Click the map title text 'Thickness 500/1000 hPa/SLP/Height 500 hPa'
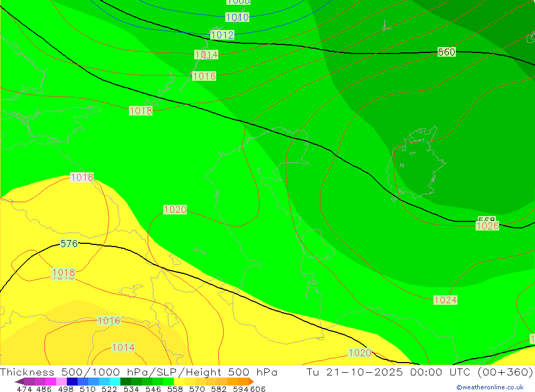Screen dimensions: 535x392 [139, 372]
